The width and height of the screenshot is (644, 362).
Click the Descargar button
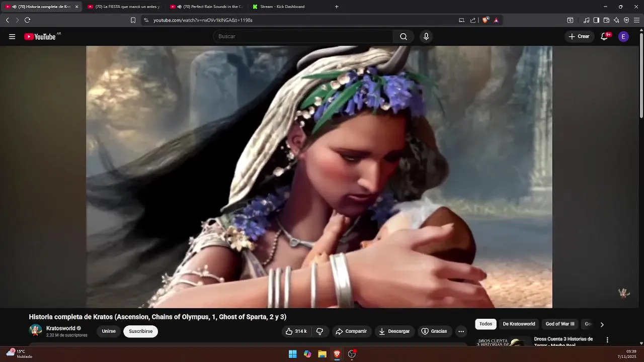394,331
